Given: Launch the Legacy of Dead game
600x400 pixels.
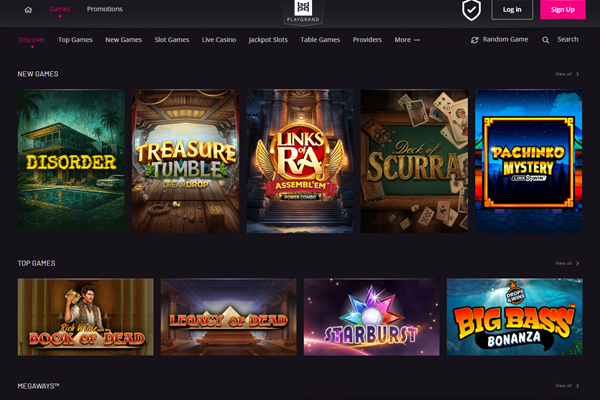Looking at the screenshot, I should (x=228, y=317).
